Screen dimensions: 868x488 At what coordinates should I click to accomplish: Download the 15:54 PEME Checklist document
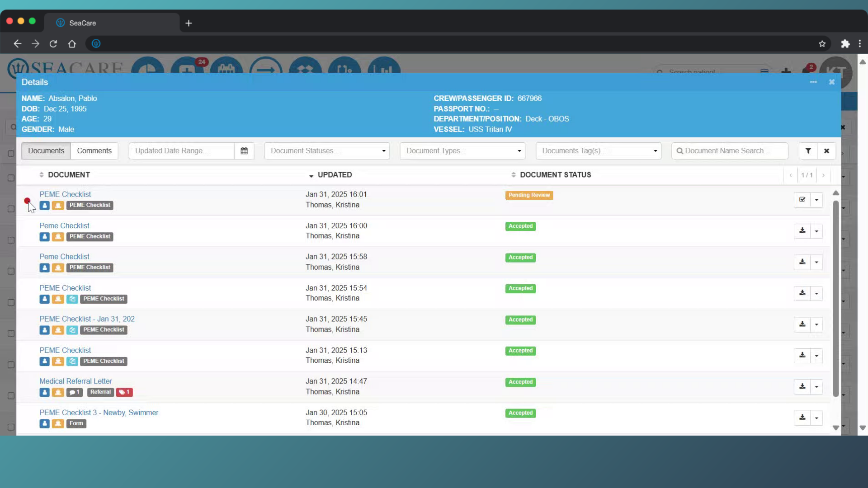click(x=802, y=293)
